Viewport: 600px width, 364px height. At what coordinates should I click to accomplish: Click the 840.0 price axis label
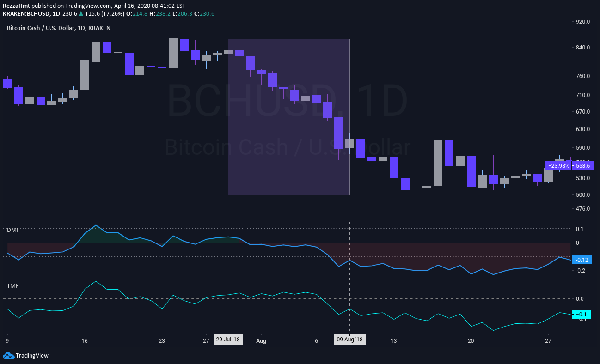[x=582, y=48]
